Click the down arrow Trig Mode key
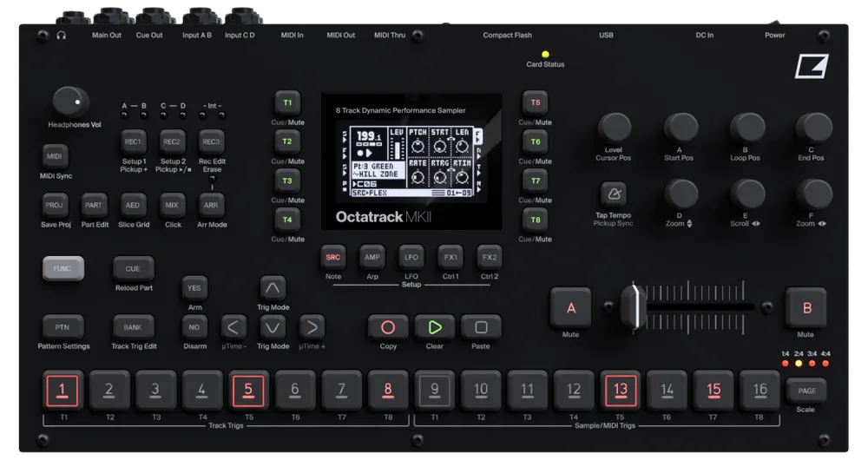 (x=273, y=327)
